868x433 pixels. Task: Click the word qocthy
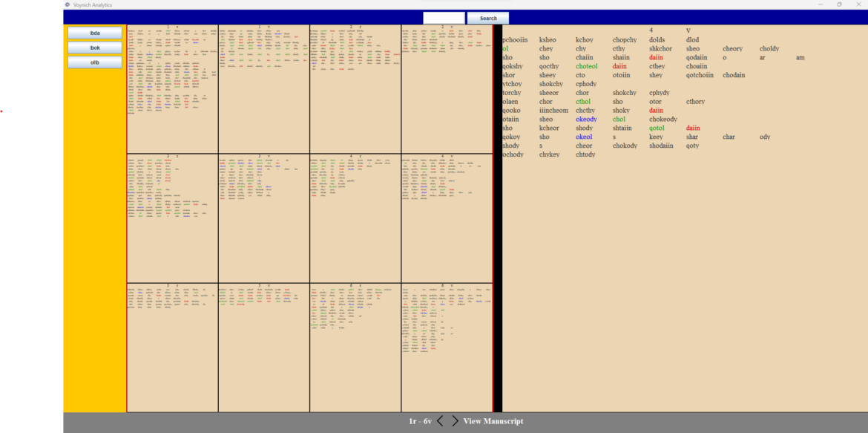[549, 67]
